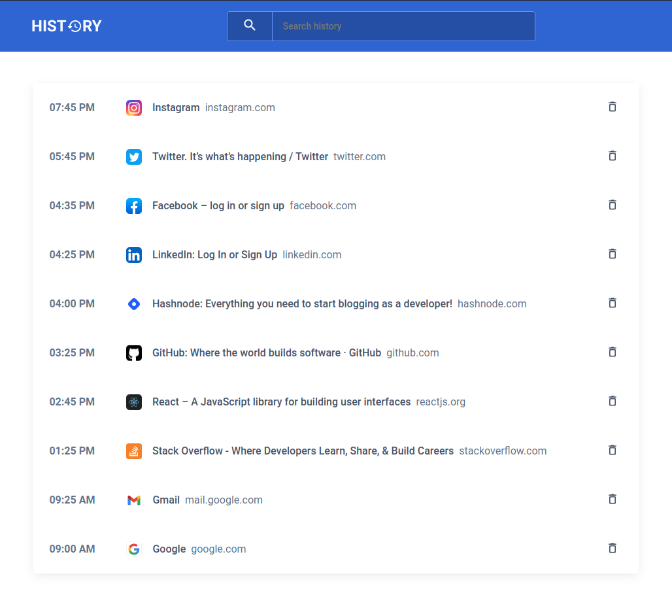Delete the Google history entry
Image resolution: width=672 pixels, height=616 pixels.
pos(613,548)
